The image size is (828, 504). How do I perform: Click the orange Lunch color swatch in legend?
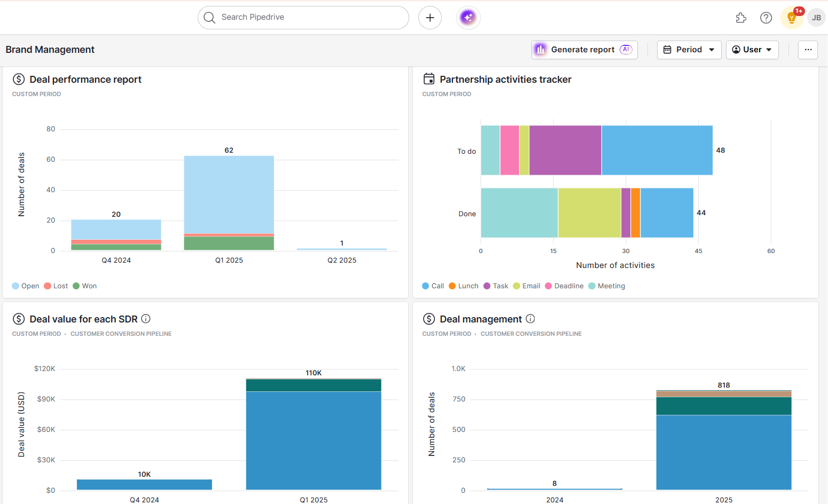click(x=451, y=286)
